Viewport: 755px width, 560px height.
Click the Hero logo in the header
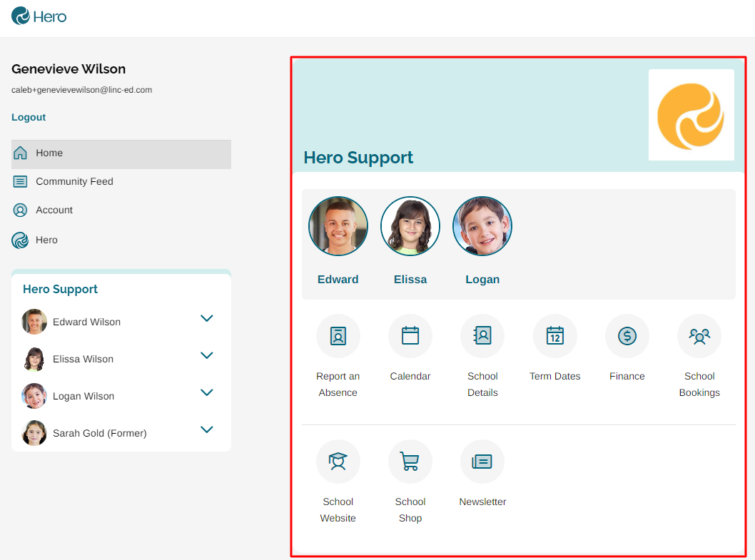(x=39, y=16)
